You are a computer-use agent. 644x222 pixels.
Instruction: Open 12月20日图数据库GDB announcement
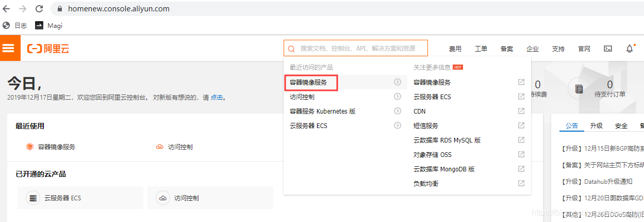coord(602,198)
